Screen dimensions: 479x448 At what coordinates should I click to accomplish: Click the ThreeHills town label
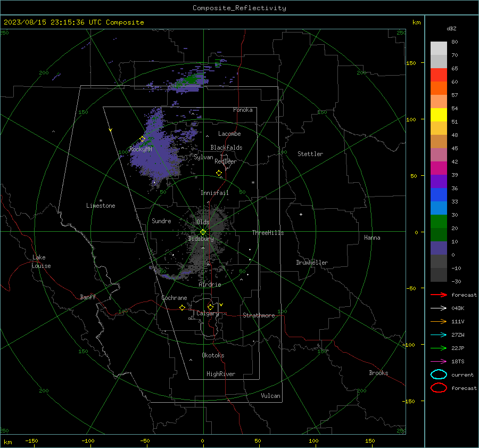[x=268, y=233]
